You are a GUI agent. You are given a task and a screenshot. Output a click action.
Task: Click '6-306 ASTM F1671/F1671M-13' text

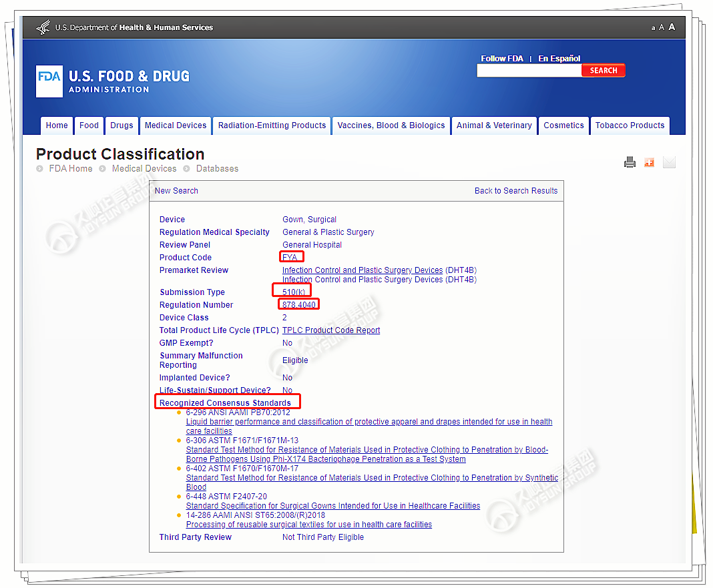[x=242, y=440]
